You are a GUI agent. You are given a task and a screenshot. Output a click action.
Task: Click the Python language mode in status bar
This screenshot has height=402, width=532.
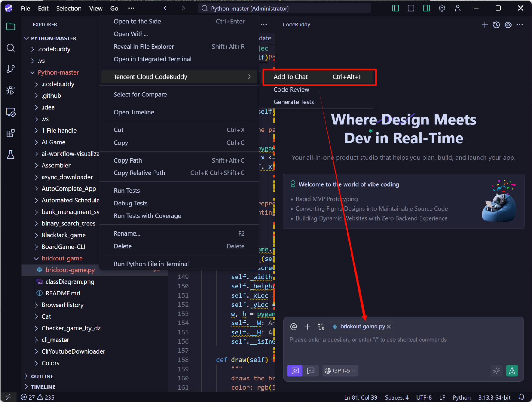point(461,397)
